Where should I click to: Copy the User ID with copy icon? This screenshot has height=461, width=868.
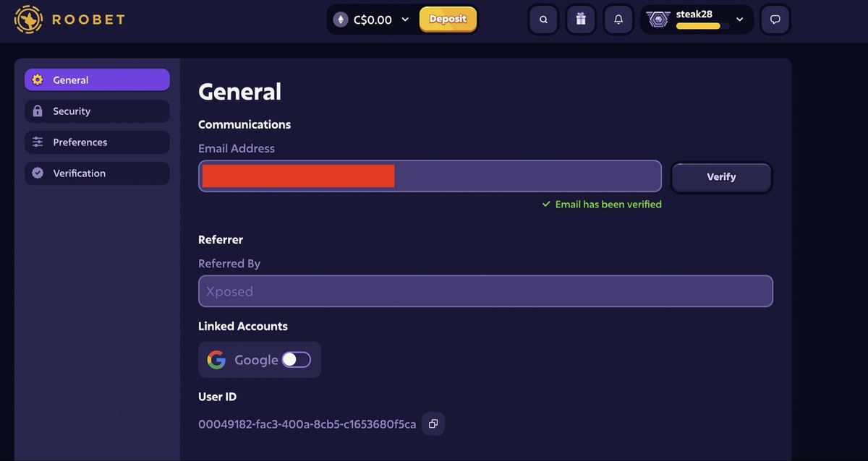[x=433, y=424]
